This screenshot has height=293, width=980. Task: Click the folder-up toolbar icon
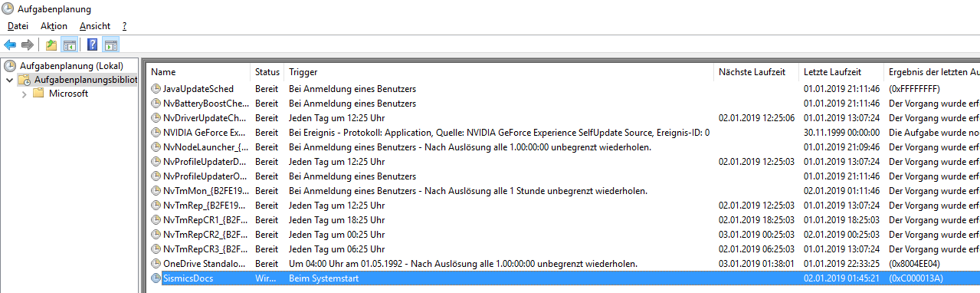pos(51,44)
